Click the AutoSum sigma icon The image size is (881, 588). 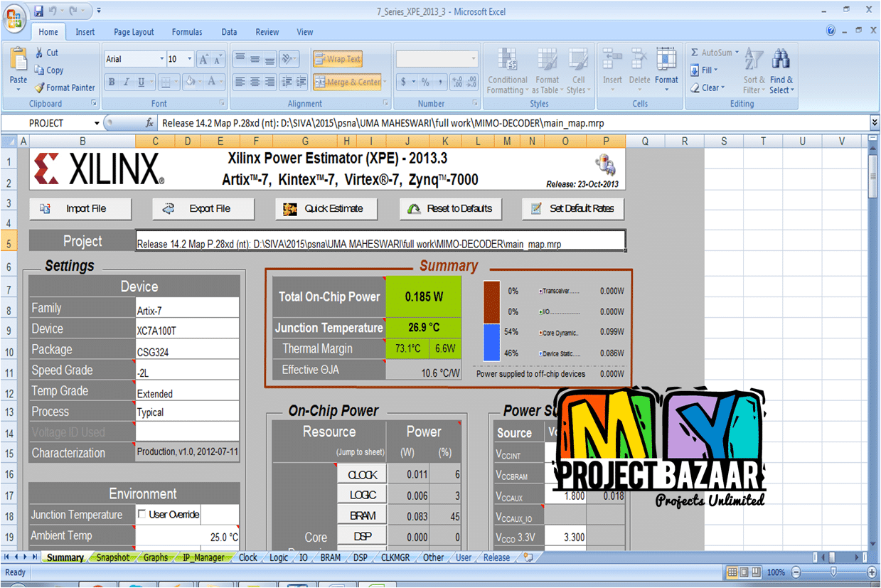point(695,53)
